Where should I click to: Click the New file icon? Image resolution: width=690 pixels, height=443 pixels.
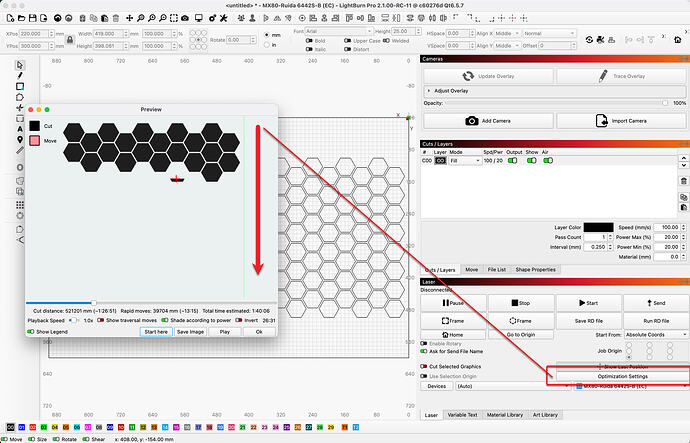tap(10, 18)
